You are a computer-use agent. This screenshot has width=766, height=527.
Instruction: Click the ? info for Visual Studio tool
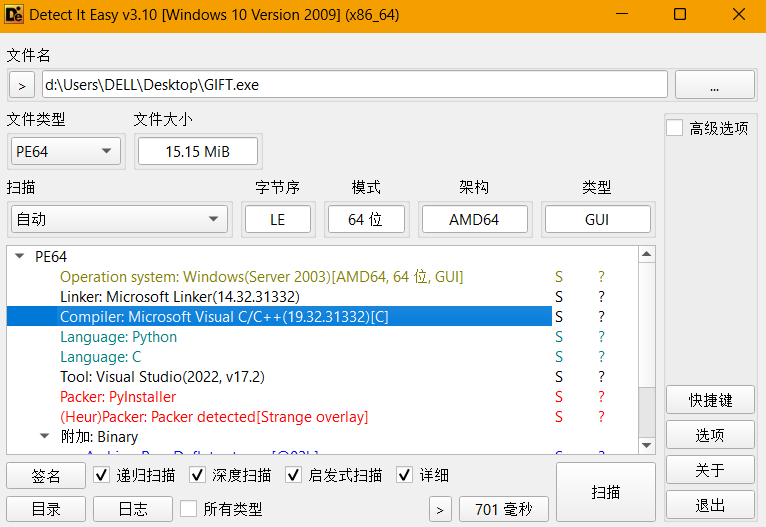(601, 377)
